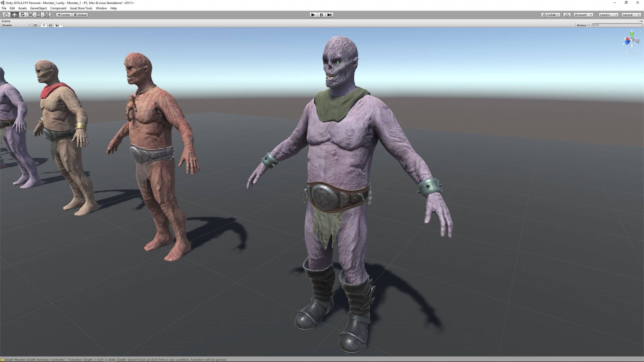Screen dimensions: 644x362
Task: Select the Hand tool
Action: click(x=6, y=15)
